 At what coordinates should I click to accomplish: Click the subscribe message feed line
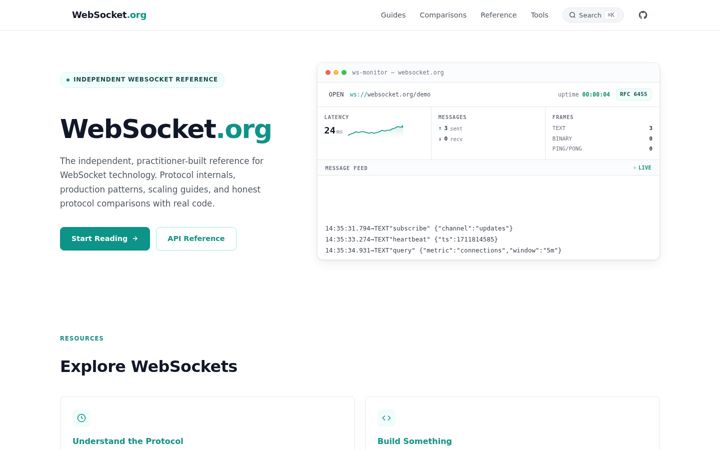[x=419, y=228]
